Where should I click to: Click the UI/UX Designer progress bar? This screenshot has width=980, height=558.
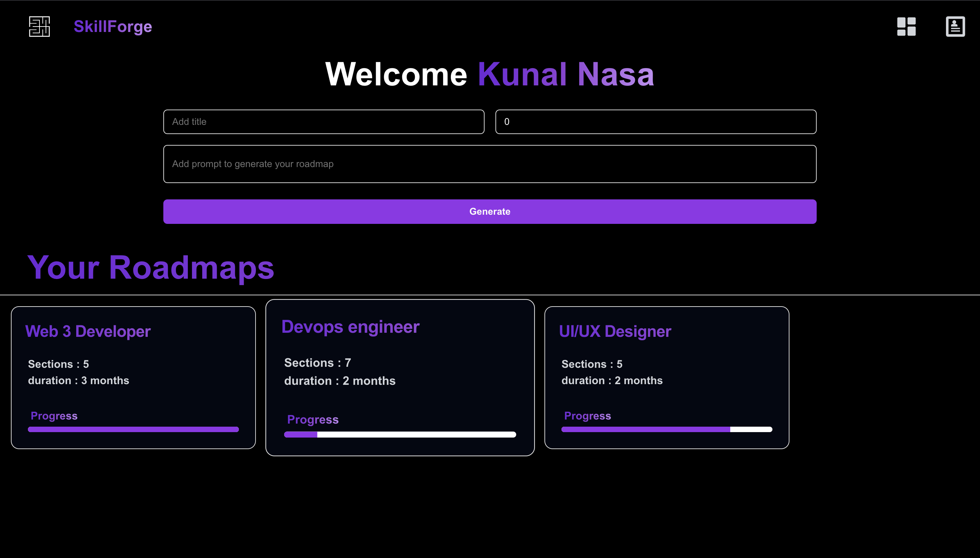666,429
